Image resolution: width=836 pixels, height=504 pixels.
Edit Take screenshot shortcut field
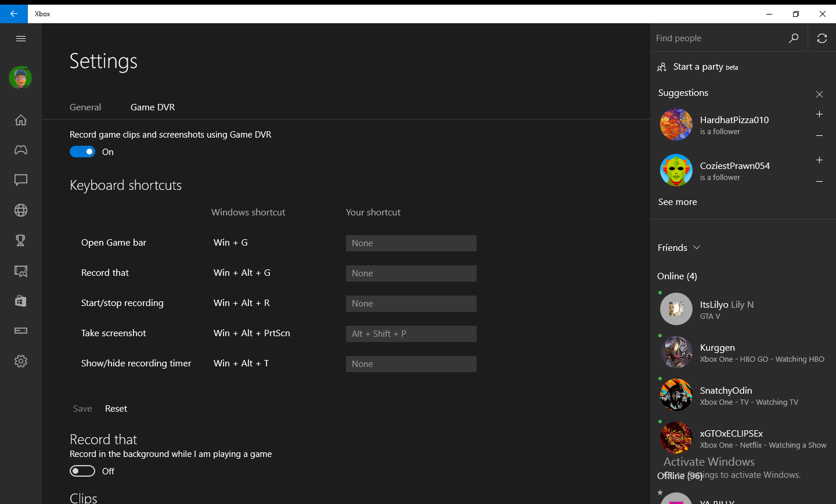(411, 334)
